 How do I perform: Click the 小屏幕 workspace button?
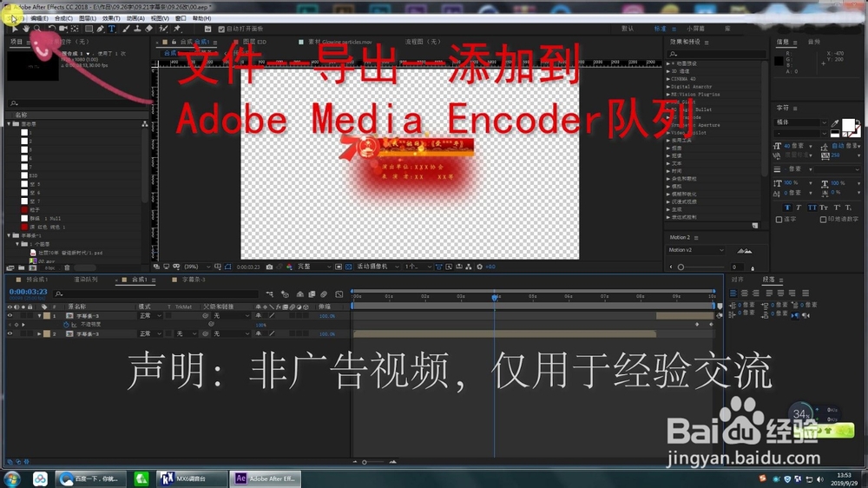(696, 29)
